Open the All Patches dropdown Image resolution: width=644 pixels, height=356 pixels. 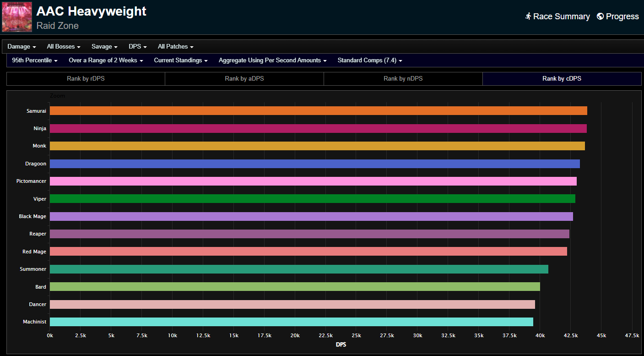pos(175,47)
